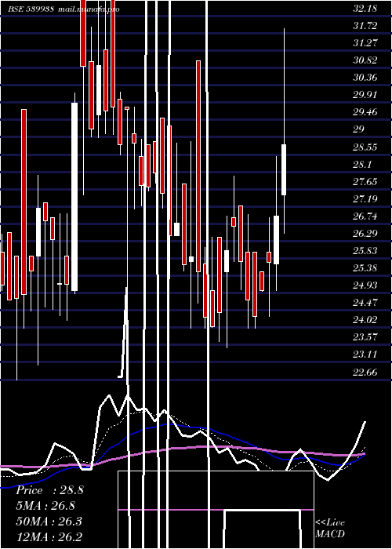Click the 5MA : 26.8 readout
Image resolution: width=392 pixels, height=549 pixels.
45,506
